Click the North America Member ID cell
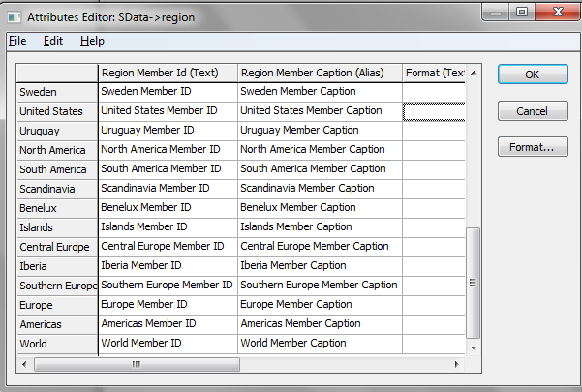582x392 pixels. pyautogui.click(x=168, y=150)
